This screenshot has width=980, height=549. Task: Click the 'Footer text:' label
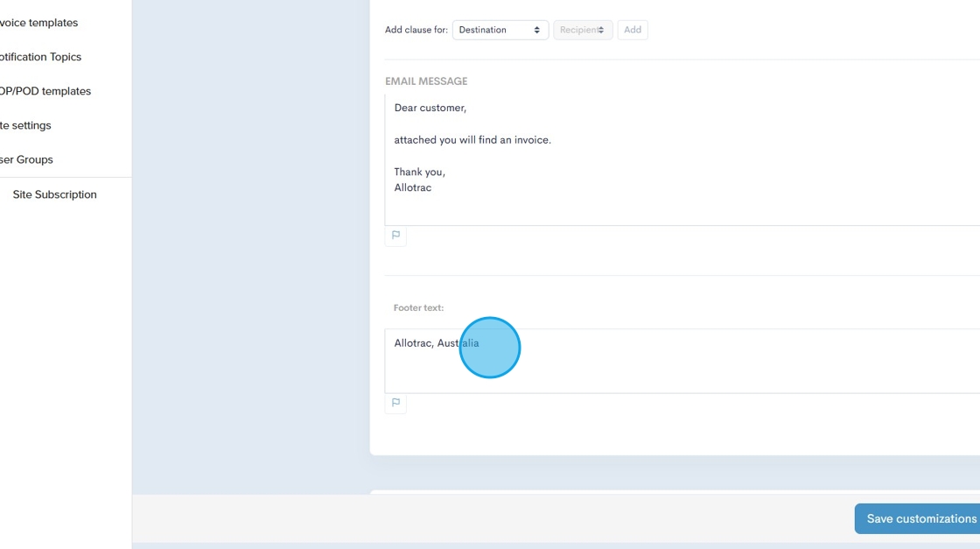pos(418,308)
